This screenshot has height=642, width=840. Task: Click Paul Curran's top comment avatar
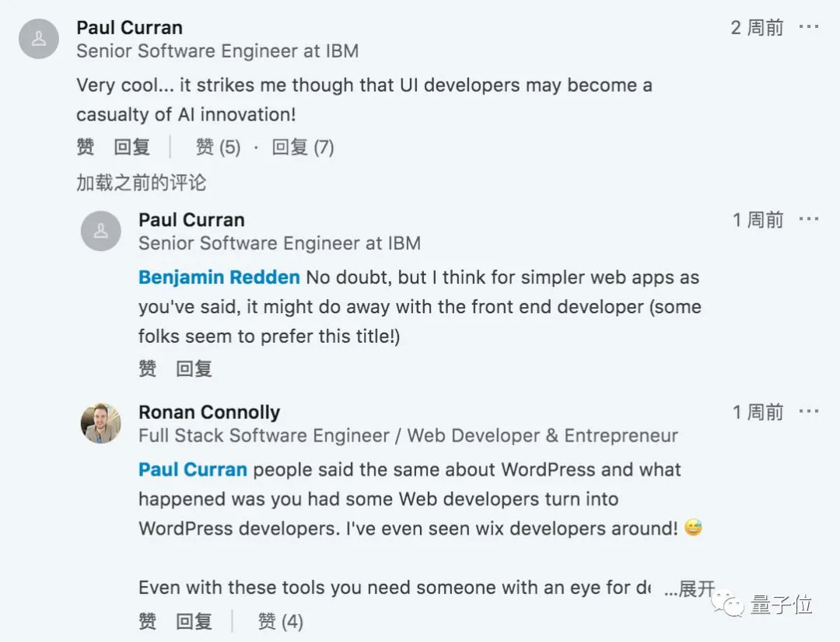click(x=39, y=39)
